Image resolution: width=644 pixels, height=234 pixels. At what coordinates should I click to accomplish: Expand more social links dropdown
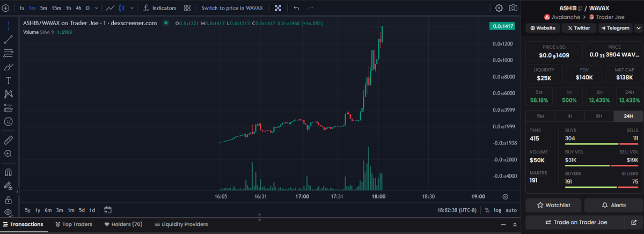(639, 28)
